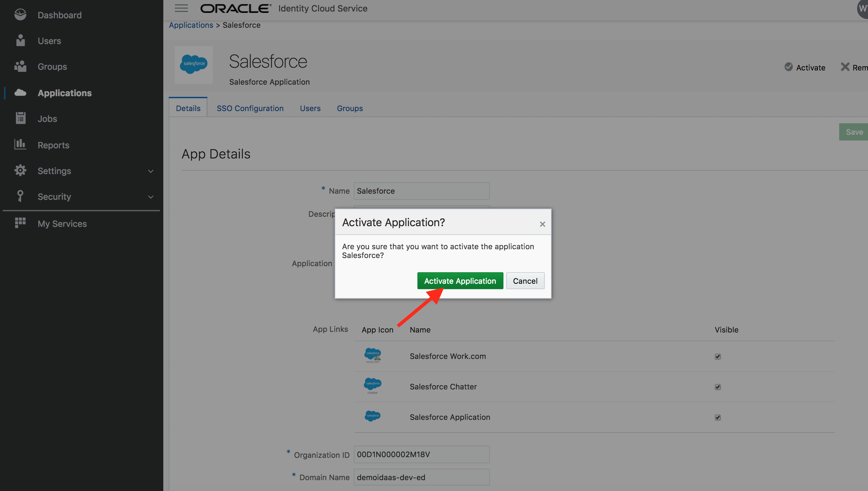868x491 pixels.
Task: Click the Salesforce Application app icon
Action: click(373, 416)
